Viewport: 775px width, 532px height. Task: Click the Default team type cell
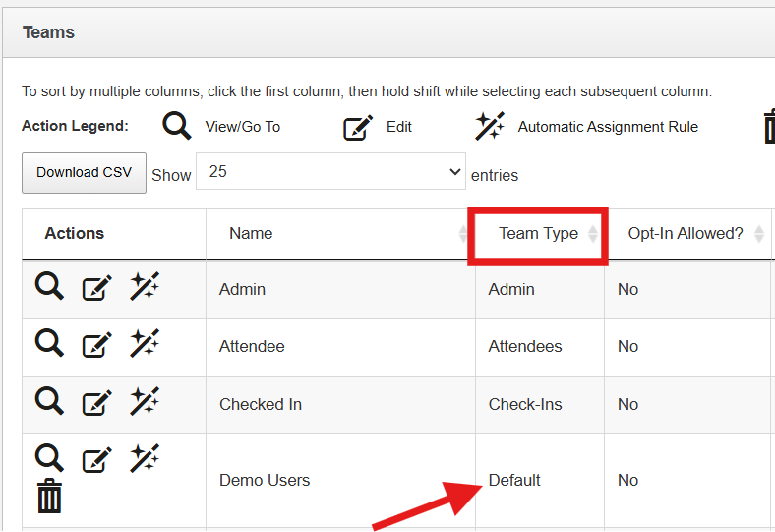pyautogui.click(x=514, y=481)
